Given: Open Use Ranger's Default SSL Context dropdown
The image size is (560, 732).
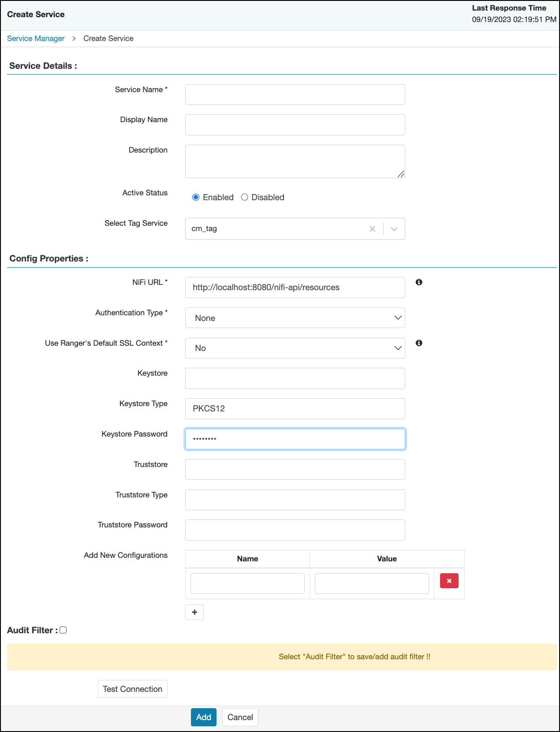Looking at the screenshot, I should 295,348.
